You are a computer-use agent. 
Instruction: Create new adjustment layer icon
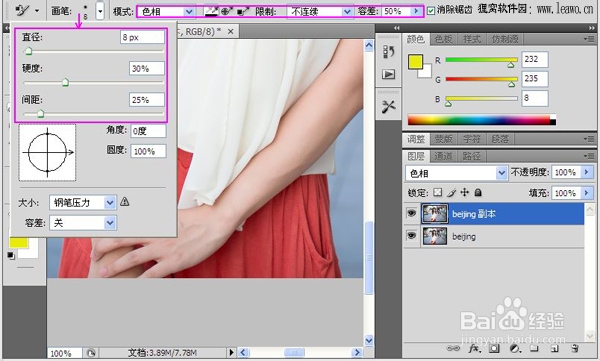coord(515,348)
